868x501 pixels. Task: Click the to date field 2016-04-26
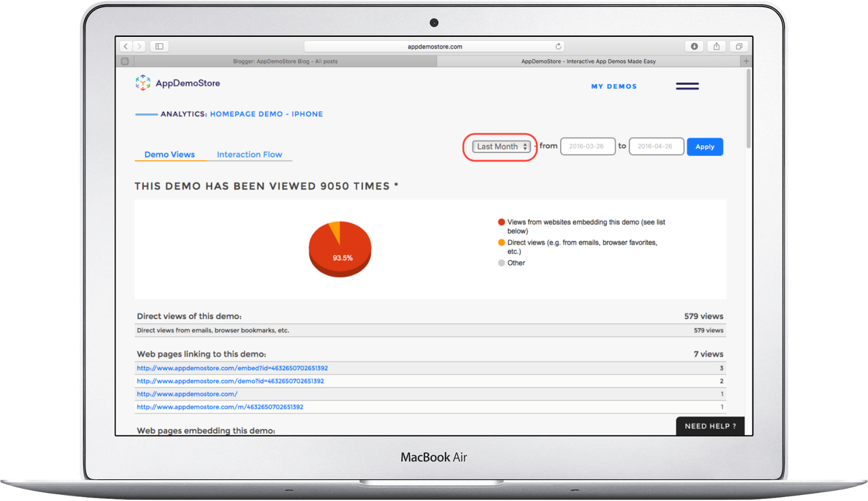[656, 146]
